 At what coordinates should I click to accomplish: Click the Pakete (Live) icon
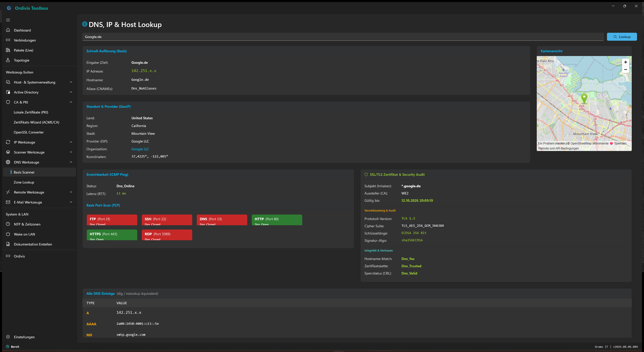(8, 50)
